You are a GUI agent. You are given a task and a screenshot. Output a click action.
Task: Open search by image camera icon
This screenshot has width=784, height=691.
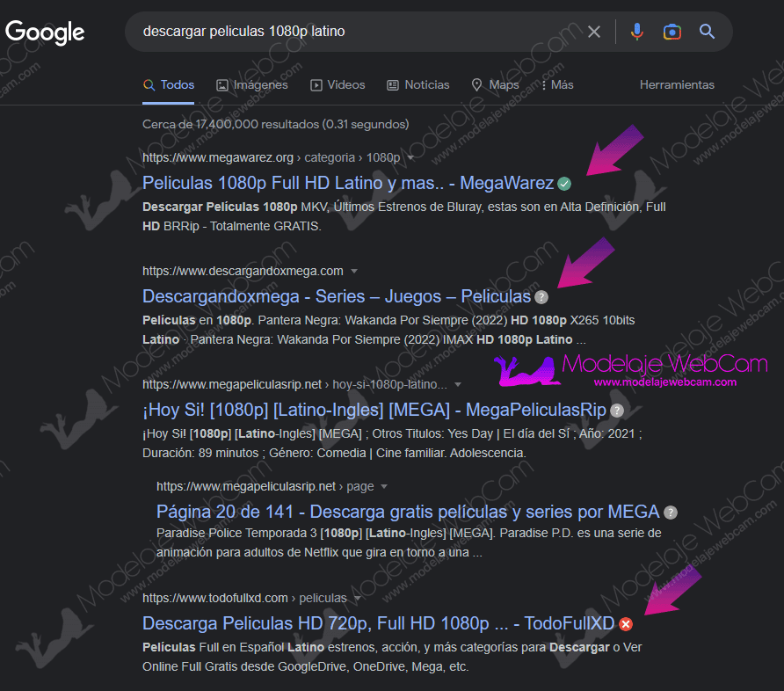tap(672, 32)
